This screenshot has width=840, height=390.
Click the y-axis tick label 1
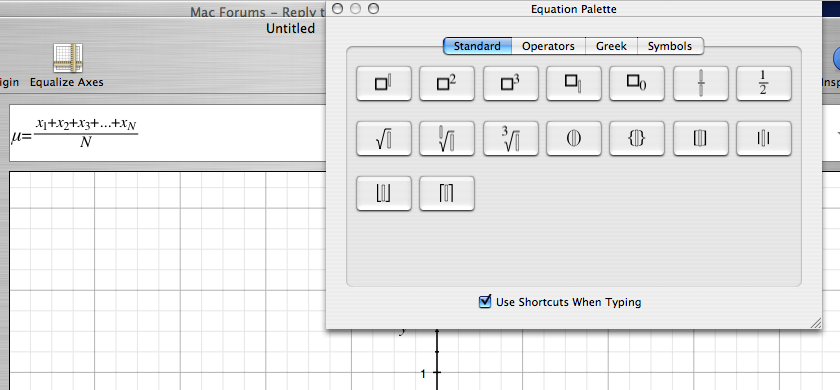pyautogui.click(x=423, y=373)
